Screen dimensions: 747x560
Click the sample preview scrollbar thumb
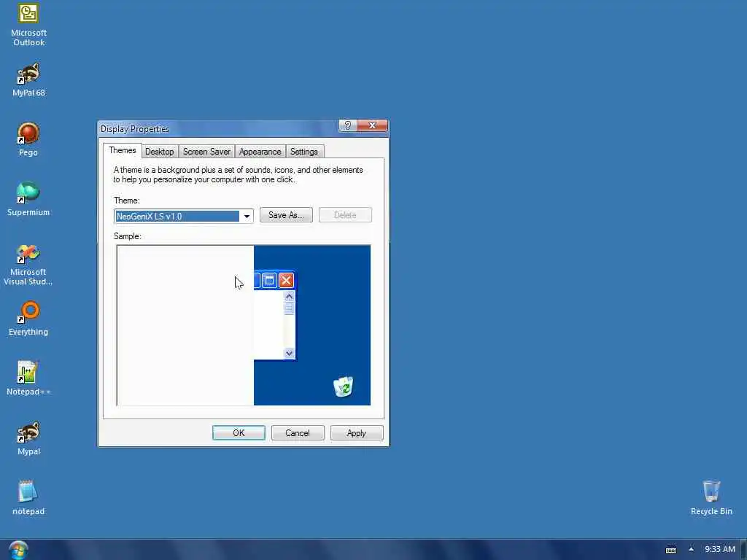click(289, 308)
